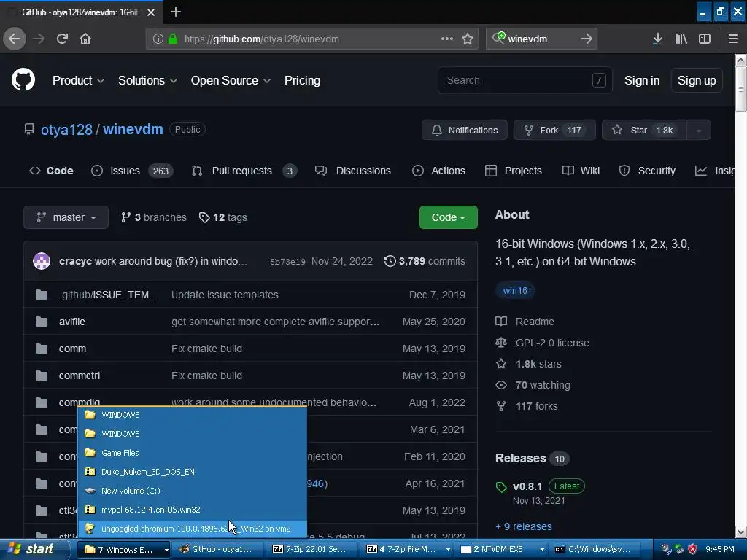Switch to the Discussions tab

[x=353, y=171]
